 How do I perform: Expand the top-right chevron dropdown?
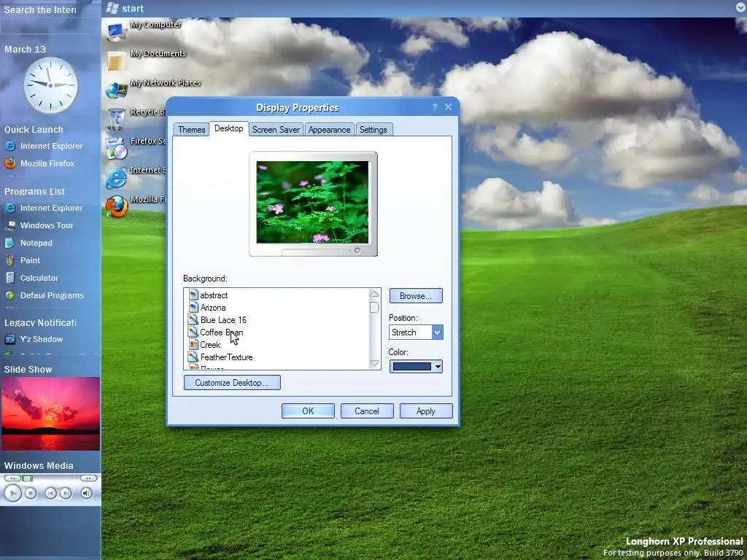[x=741, y=7]
